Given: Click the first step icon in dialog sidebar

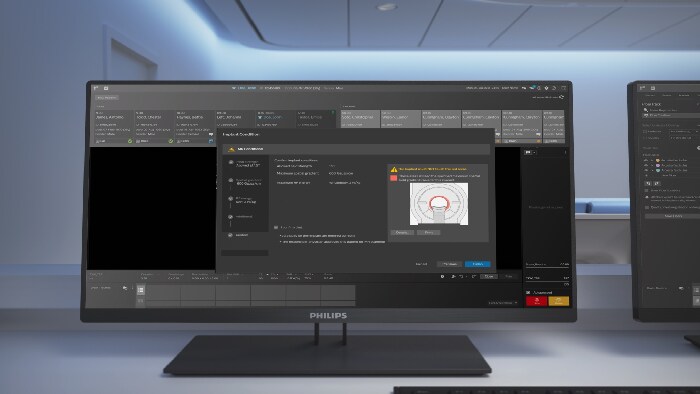Looking at the screenshot, I should point(231,162).
